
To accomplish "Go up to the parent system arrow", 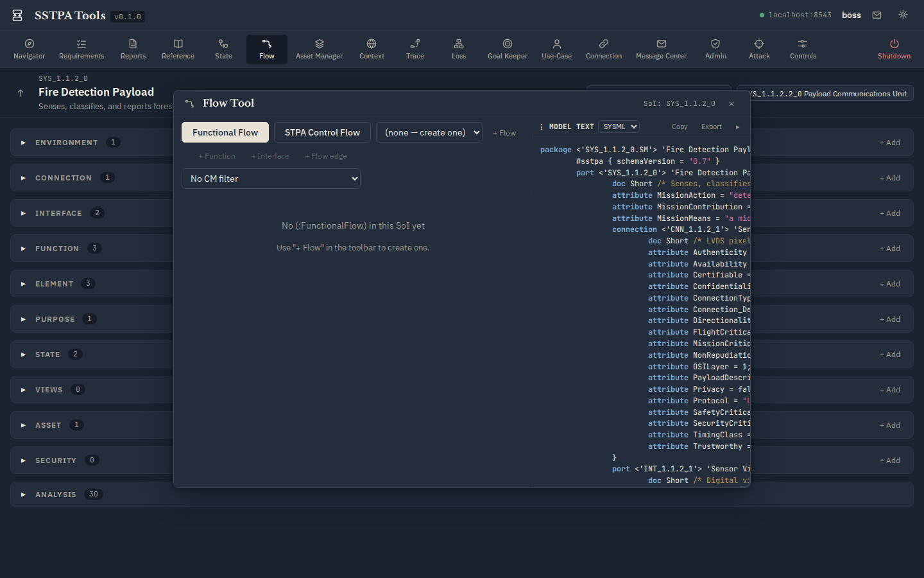I will [x=21, y=93].
